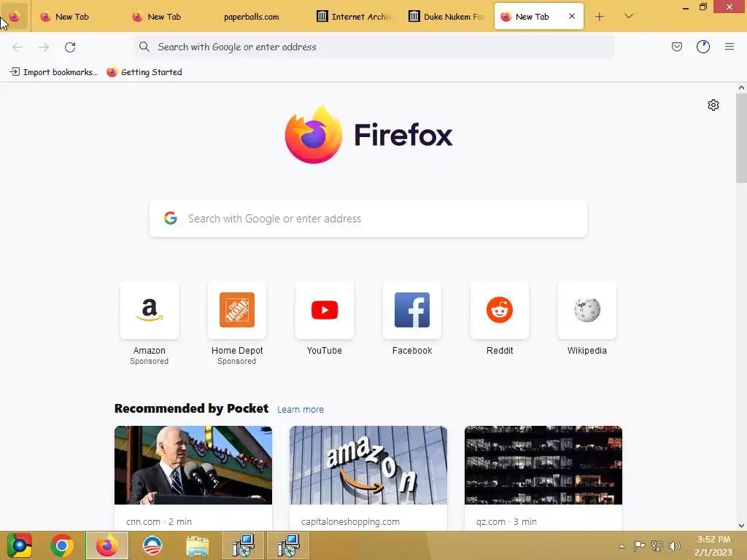
Task: Open the new tab personalize gear
Action: [713, 105]
